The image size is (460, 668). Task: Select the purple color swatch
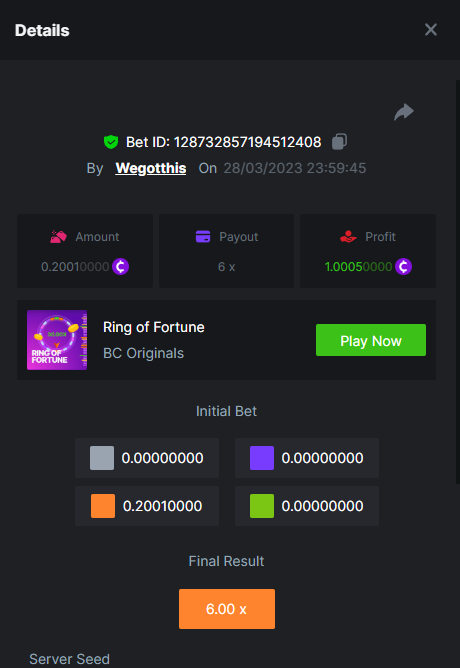tap(262, 458)
